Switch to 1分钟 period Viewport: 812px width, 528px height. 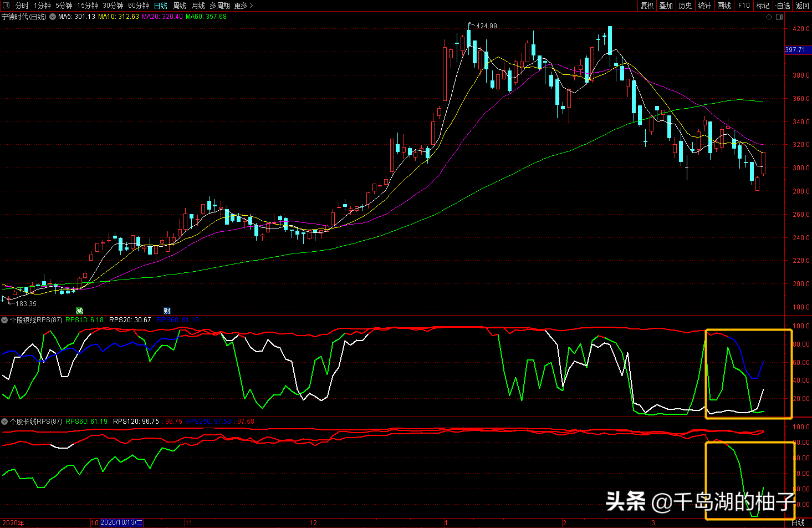[42, 6]
